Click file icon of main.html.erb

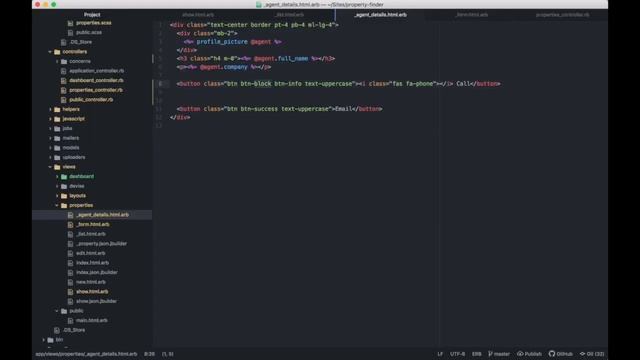[70, 321]
